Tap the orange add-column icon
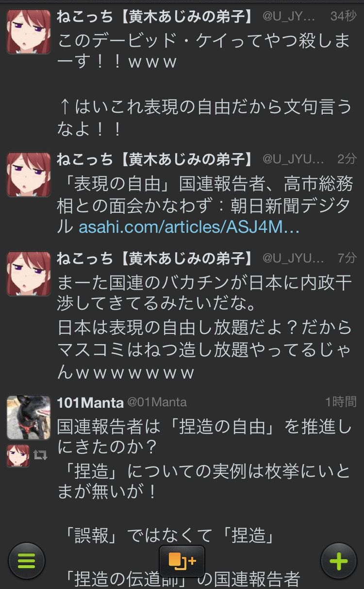 [x=182, y=561]
